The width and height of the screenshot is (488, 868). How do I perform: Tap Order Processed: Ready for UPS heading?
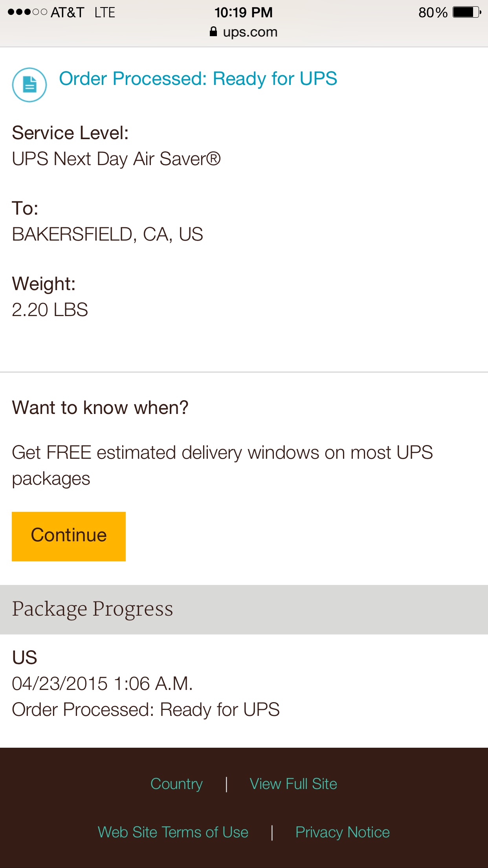198,79
